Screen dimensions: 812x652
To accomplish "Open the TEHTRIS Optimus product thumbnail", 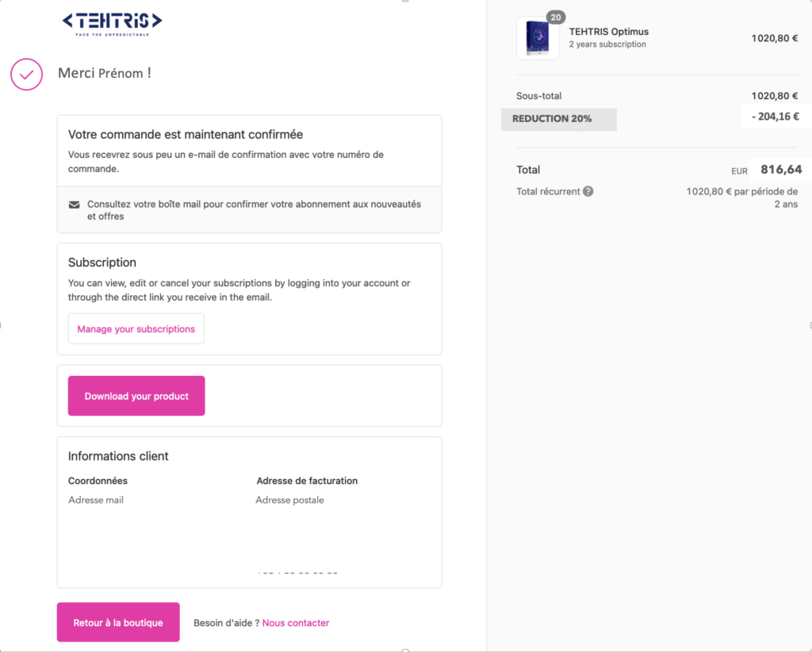I will pos(538,38).
